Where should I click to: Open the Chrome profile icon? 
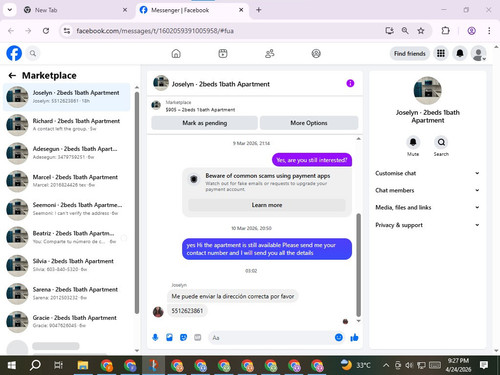click(x=471, y=31)
